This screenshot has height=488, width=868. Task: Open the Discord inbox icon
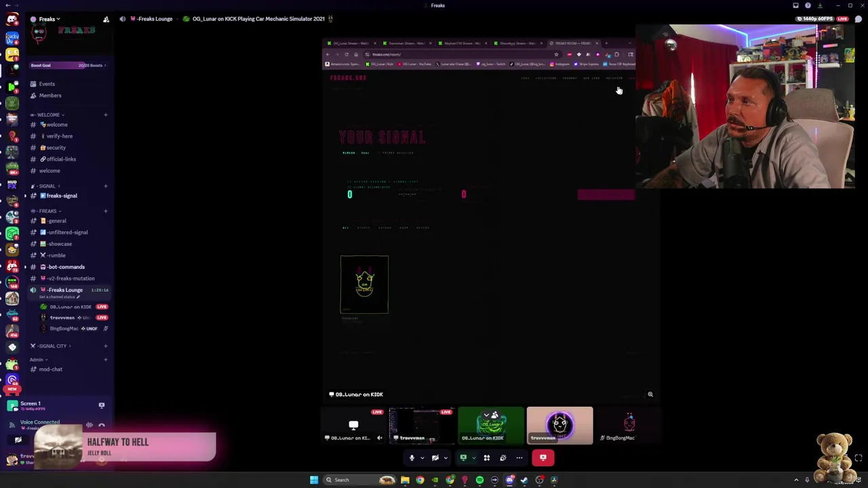tap(795, 5)
